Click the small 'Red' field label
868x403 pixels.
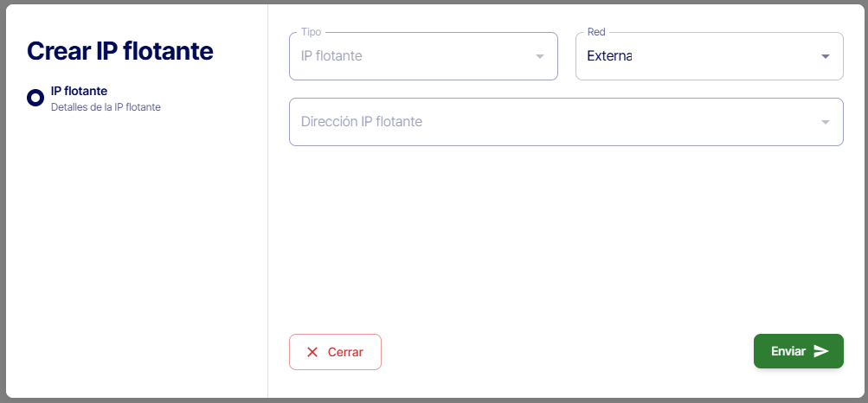point(596,32)
